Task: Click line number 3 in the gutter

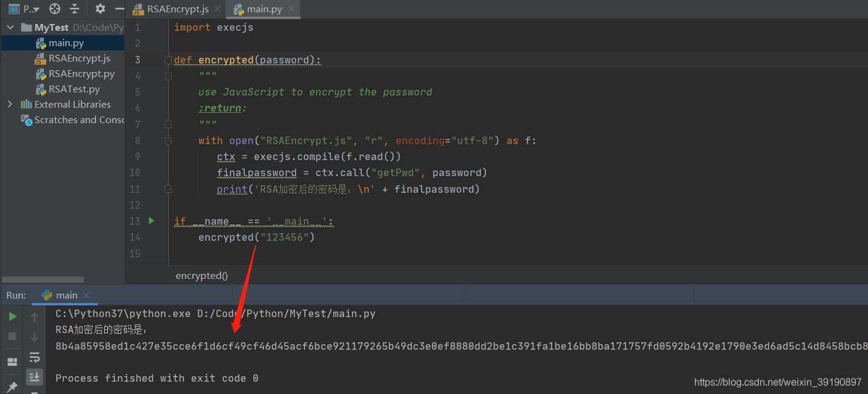Action: coord(137,60)
